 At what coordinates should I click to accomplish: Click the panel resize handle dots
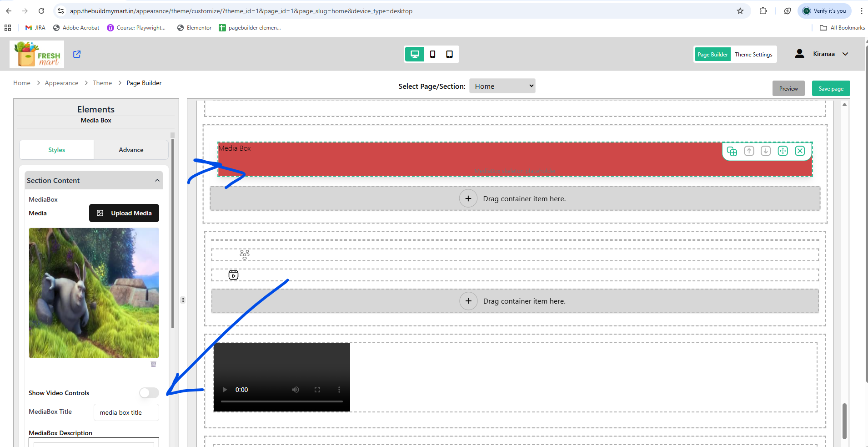click(x=183, y=300)
